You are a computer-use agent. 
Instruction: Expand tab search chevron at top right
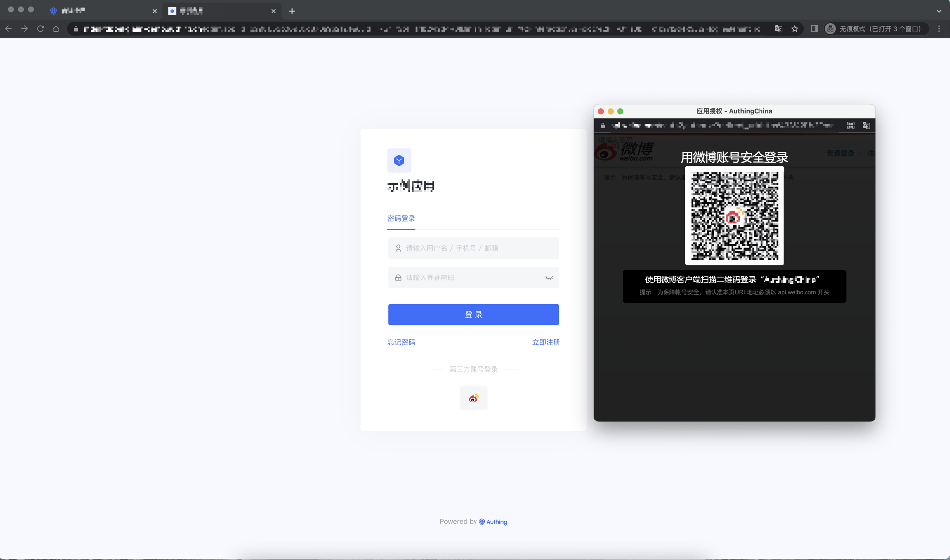point(939,11)
